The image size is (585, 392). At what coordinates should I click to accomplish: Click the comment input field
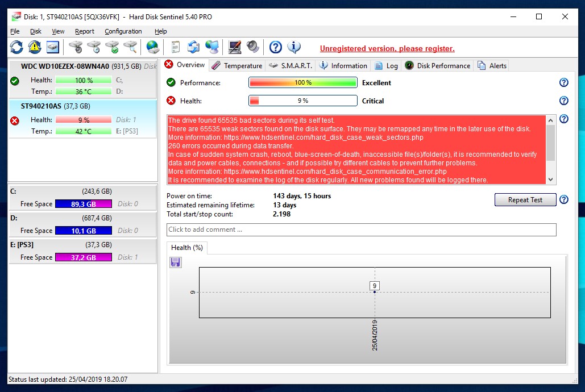pyautogui.click(x=360, y=230)
